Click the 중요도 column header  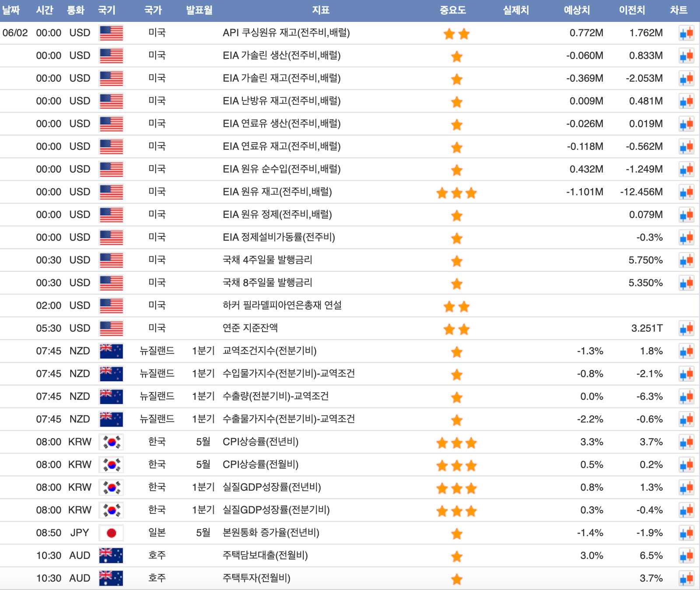click(452, 10)
